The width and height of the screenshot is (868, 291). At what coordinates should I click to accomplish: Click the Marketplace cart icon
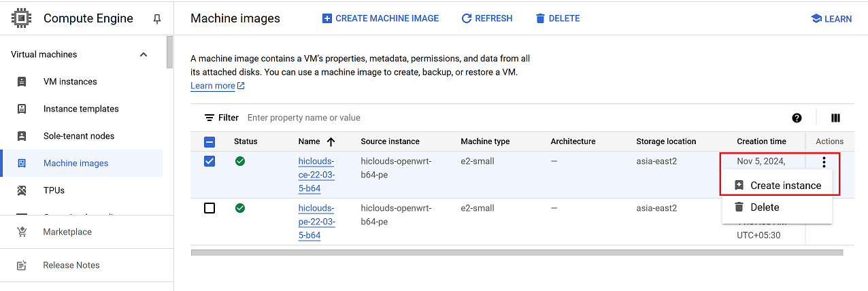pyautogui.click(x=22, y=232)
